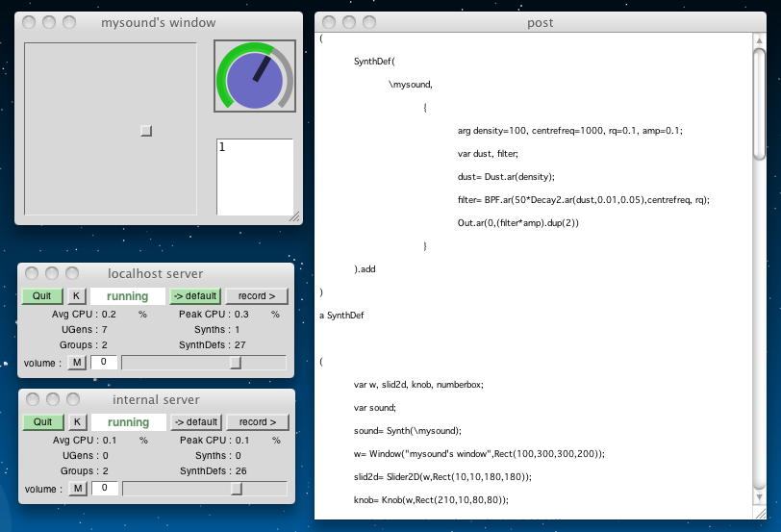The image size is (781, 532).
Task: Click 'Synths : 1' in localhost server
Action: (216, 329)
